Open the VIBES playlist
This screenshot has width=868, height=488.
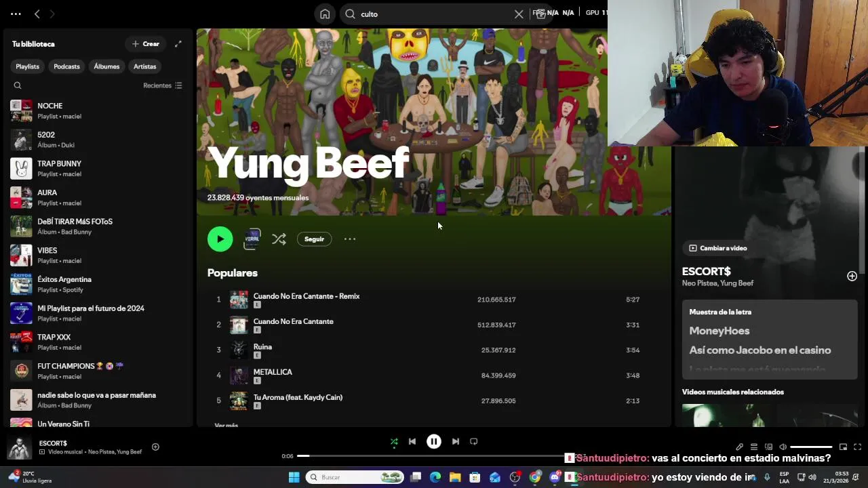[x=98, y=255]
